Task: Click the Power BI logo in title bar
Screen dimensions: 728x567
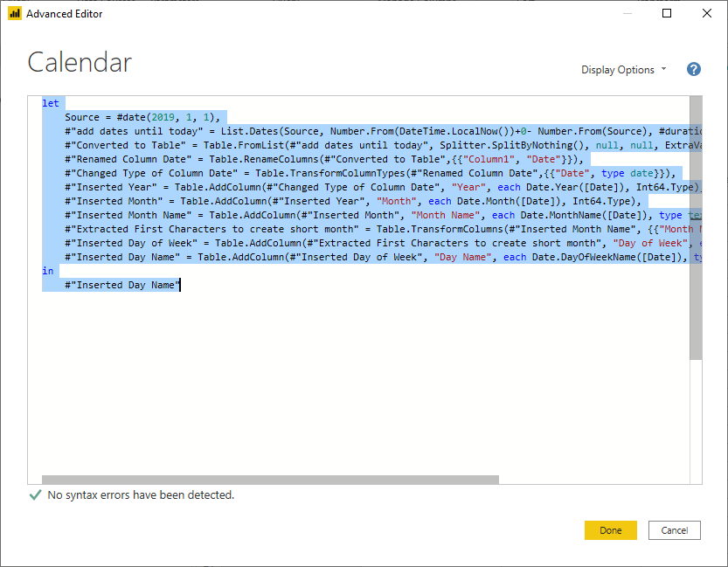Action: tap(15, 13)
